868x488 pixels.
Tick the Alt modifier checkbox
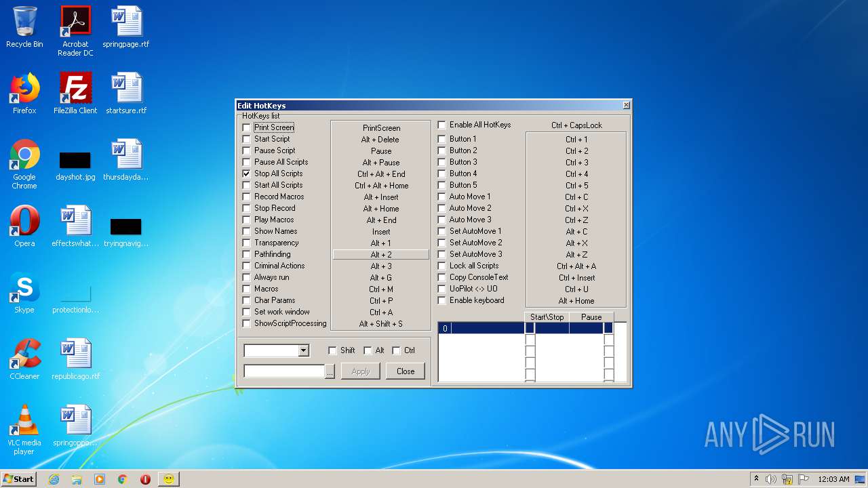click(x=368, y=350)
